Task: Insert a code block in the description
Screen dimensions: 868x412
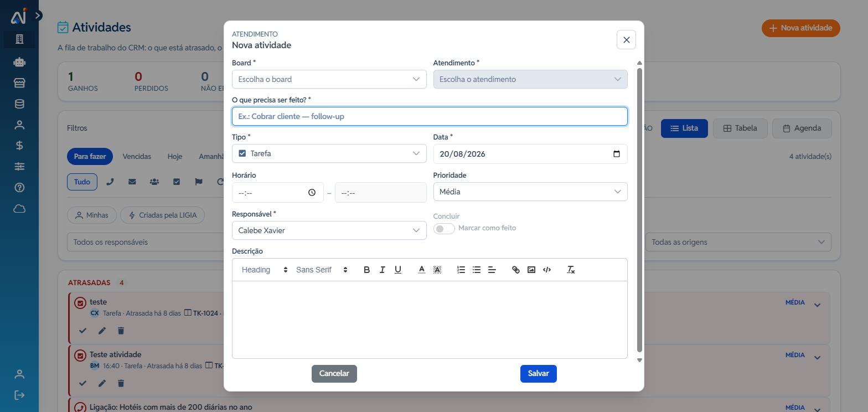Action: pyautogui.click(x=547, y=270)
